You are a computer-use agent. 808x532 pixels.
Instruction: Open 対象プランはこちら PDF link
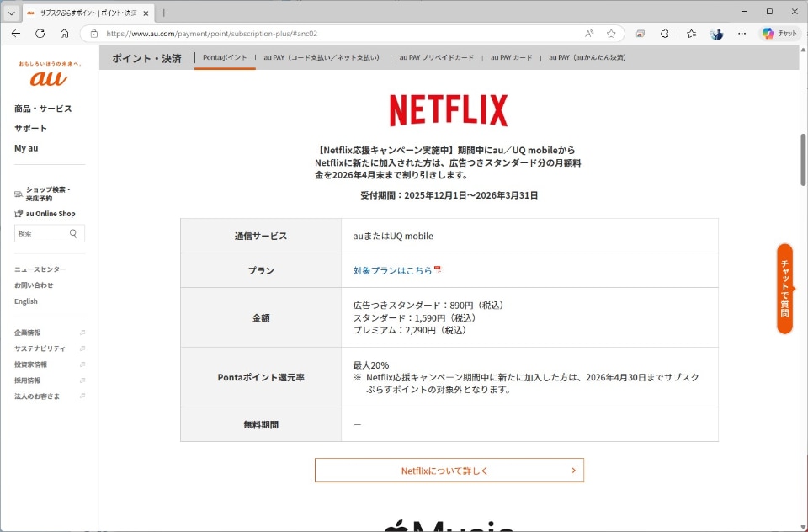pos(393,270)
